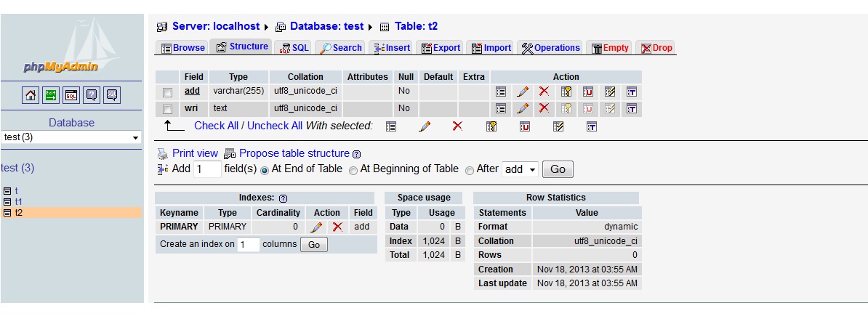Open the Operations tab
The height and width of the screenshot is (324, 868).
point(550,47)
